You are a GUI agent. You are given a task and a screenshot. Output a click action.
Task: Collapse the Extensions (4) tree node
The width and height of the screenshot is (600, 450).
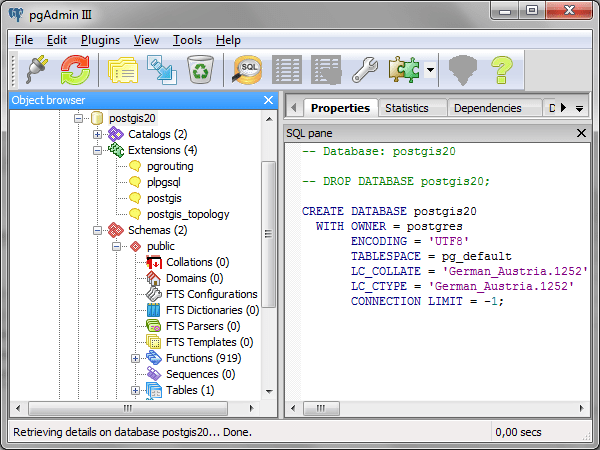coord(97,150)
